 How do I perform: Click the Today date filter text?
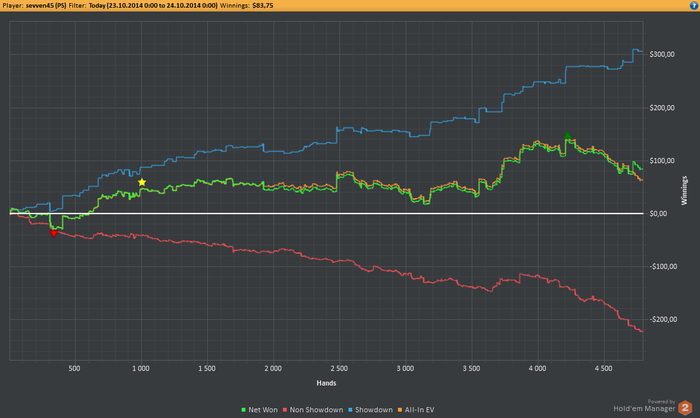[x=153, y=5]
